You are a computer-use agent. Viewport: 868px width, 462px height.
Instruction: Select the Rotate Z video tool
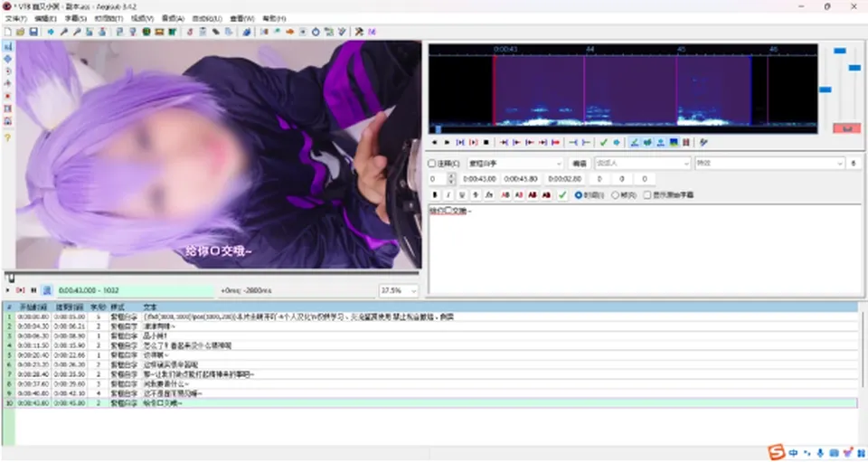8,71
